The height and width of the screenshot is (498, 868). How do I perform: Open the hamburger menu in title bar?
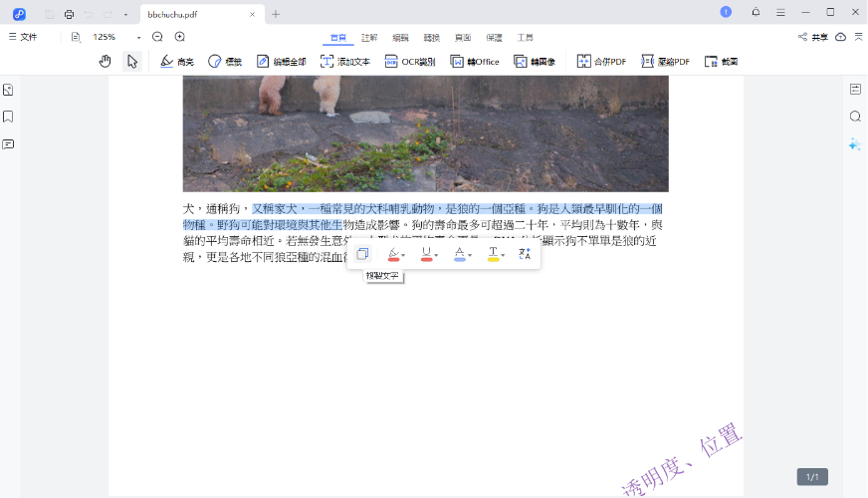pos(780,12)
